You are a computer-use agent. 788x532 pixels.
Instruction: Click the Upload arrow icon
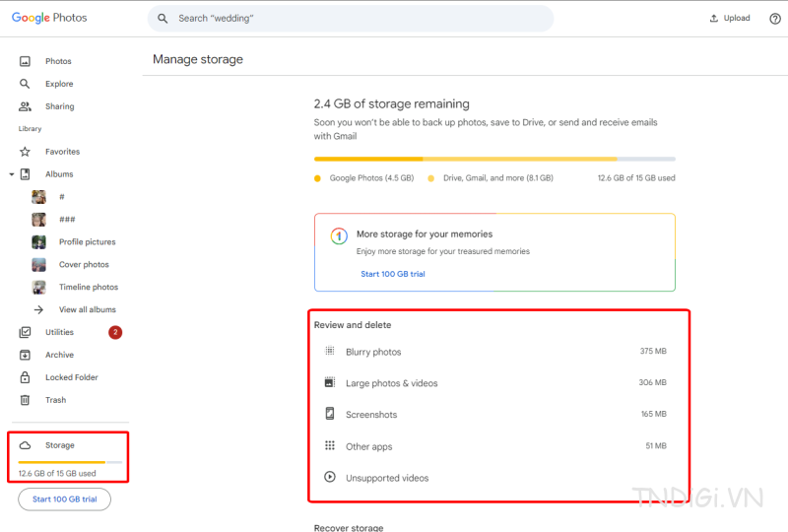click(x=713, y=18)
